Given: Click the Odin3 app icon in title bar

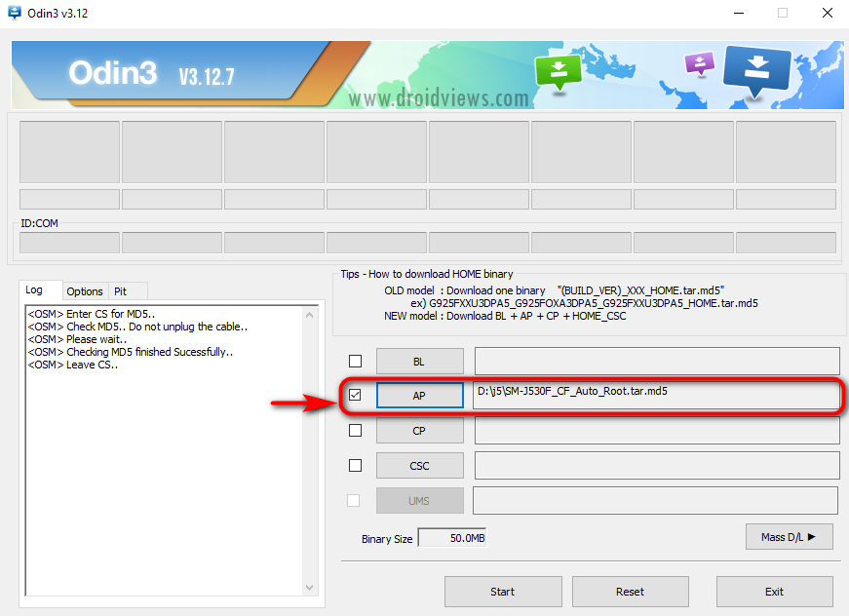Looking at the screenshot, I should tap(17, 14).
